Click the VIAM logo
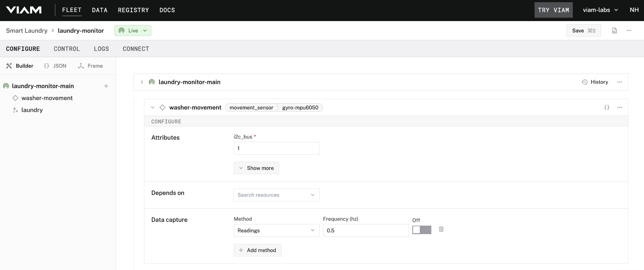The image size is (644, 270). coord(24,10)
